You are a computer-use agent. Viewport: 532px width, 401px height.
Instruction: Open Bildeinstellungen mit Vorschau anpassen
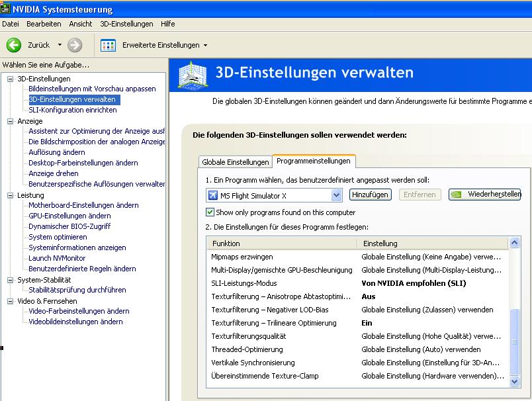coord(92,89)
